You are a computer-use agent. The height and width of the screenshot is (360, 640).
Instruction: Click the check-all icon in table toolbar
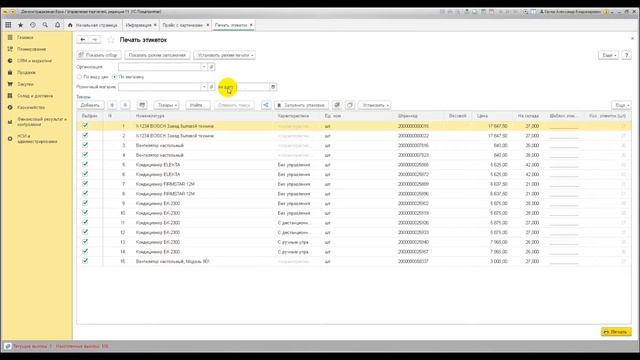tap(337, 105)
